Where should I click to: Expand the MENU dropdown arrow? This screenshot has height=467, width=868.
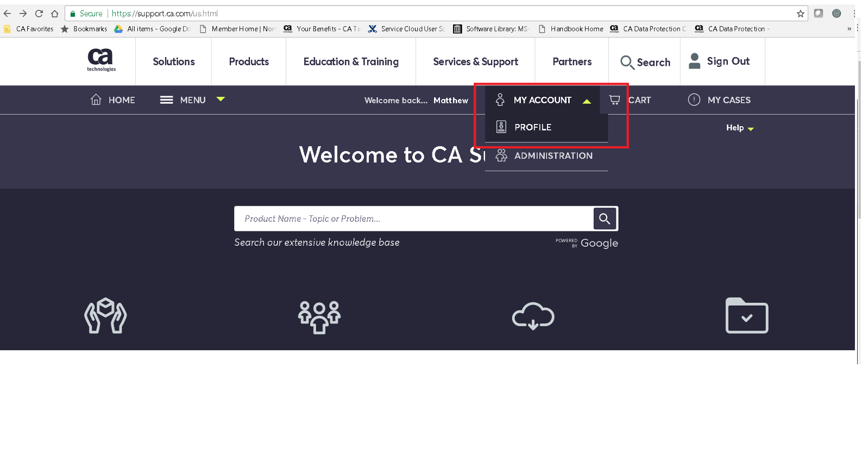click(x=221, y=99)
